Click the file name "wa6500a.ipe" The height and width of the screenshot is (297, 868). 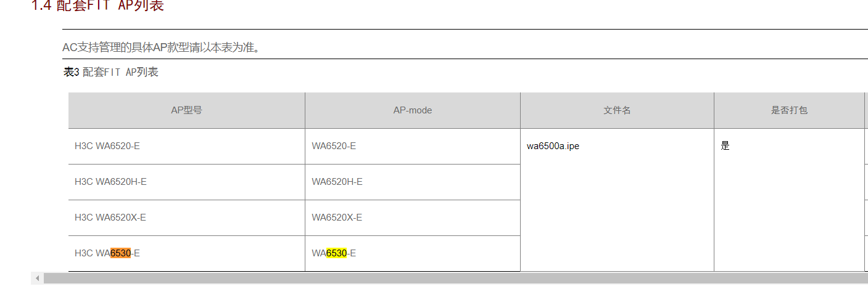pos(553,146)
